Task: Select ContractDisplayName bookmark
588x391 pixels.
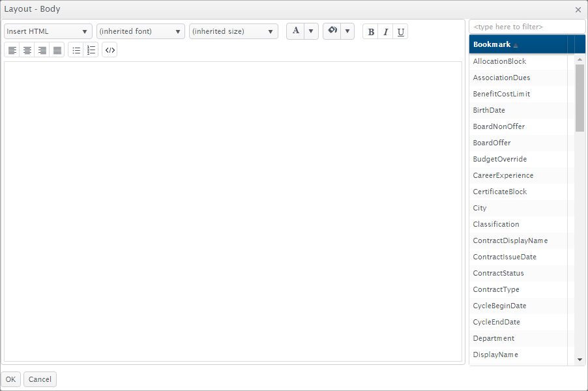Action: (x=518, y=240)
